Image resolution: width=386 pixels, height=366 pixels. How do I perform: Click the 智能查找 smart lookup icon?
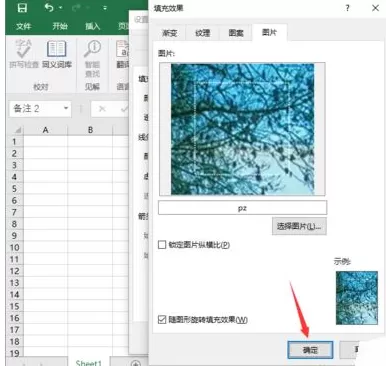click(92, 49)
